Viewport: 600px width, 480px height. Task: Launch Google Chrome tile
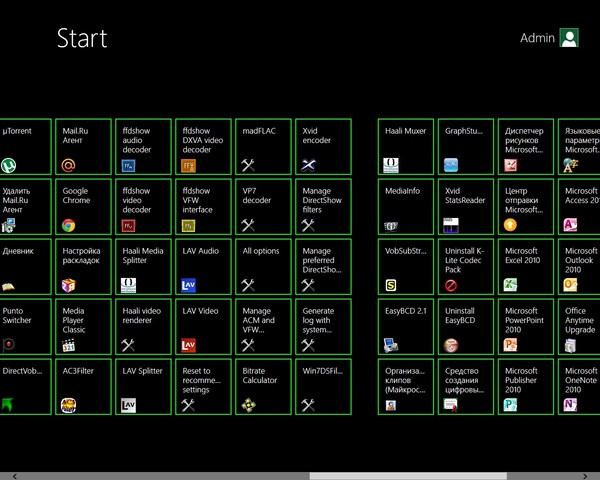(x=83, y=207)
